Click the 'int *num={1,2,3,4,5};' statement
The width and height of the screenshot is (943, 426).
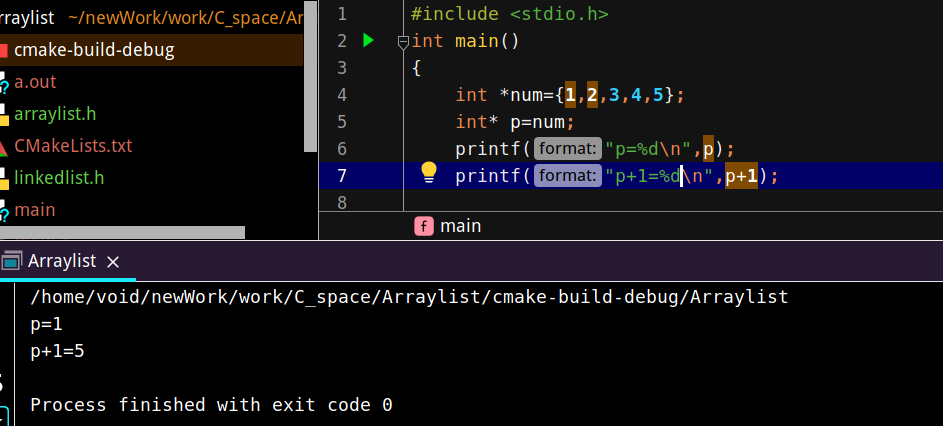pyautogui.click(x=570, y=95)
